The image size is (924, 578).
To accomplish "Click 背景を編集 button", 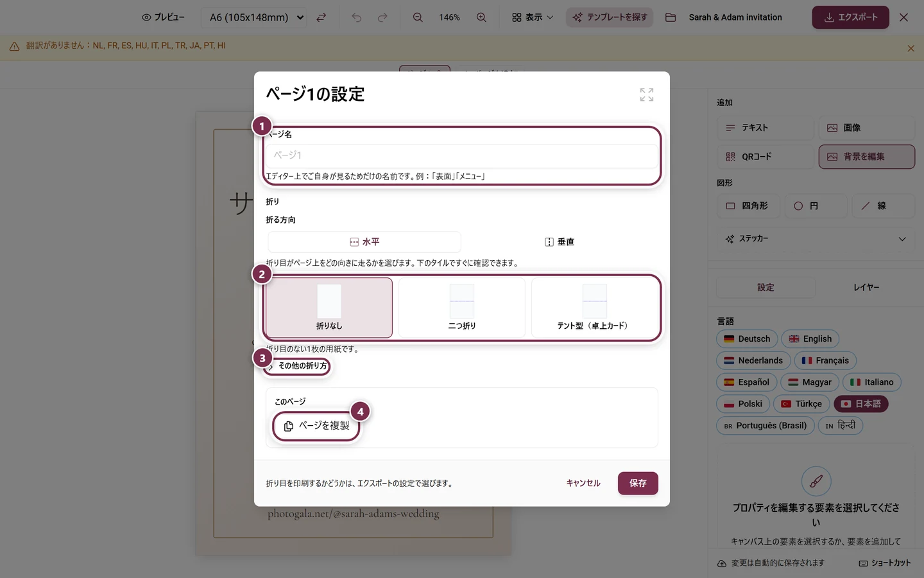I will pos(867,157).
